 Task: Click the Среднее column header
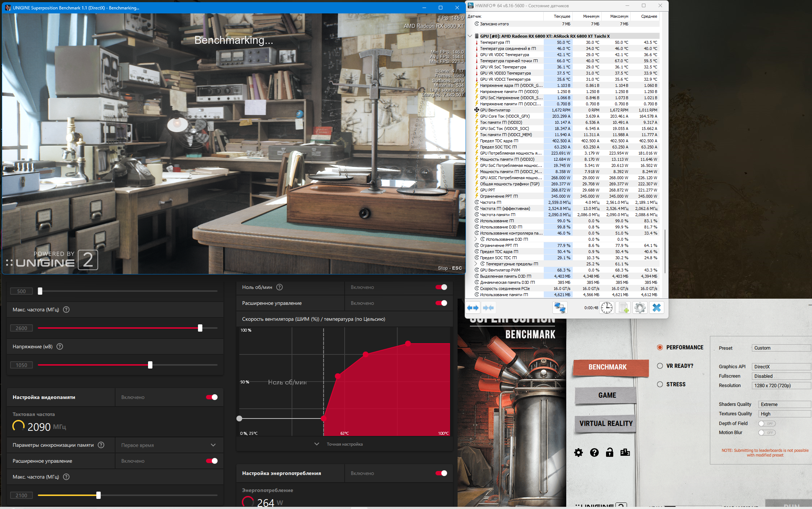(x=649, y=16)
